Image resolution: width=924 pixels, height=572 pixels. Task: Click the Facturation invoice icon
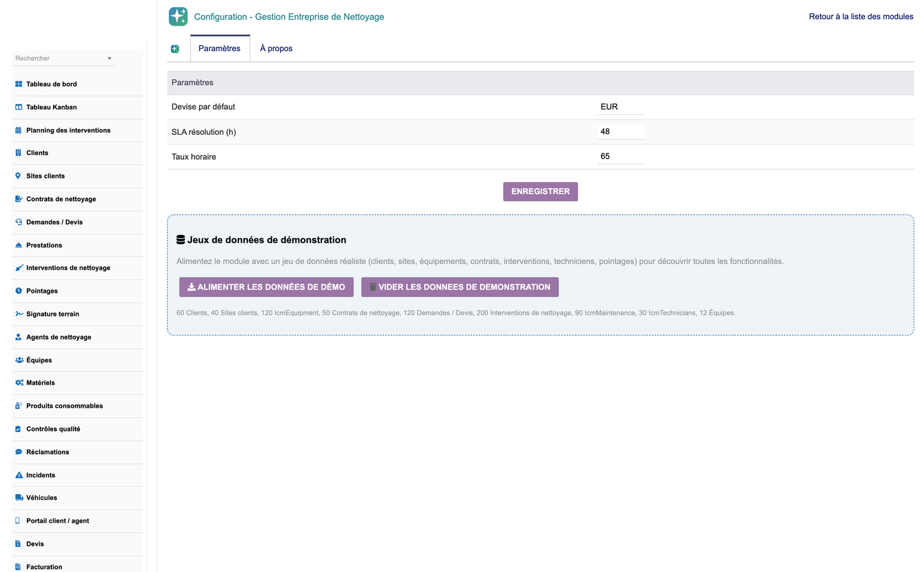(18, 567)
